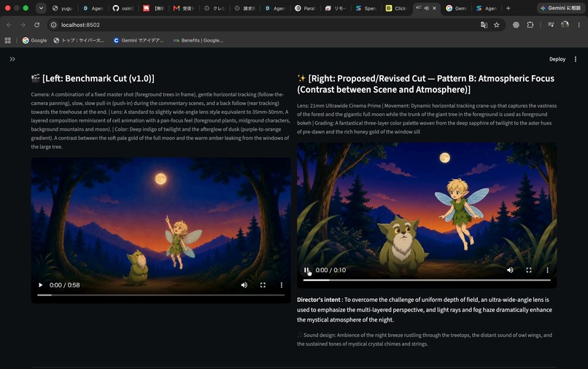Open the Streamlit app options kebab menu

point(576,59)
